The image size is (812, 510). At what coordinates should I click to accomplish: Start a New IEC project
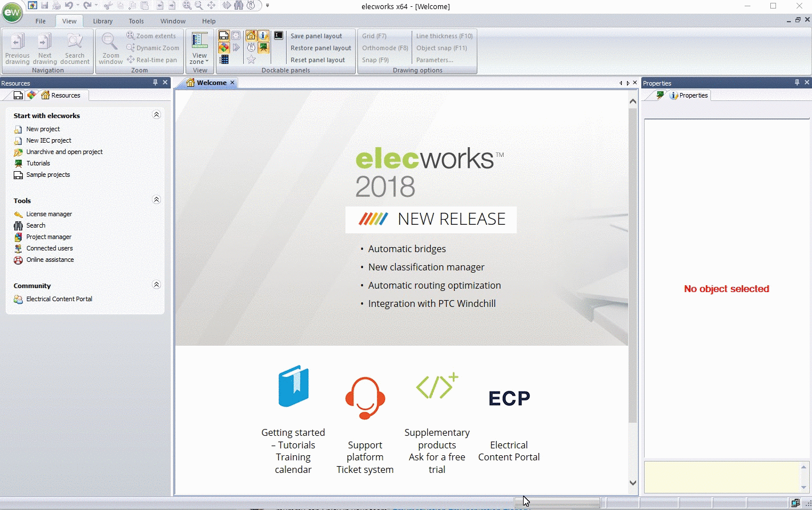[x=49, y=140]
